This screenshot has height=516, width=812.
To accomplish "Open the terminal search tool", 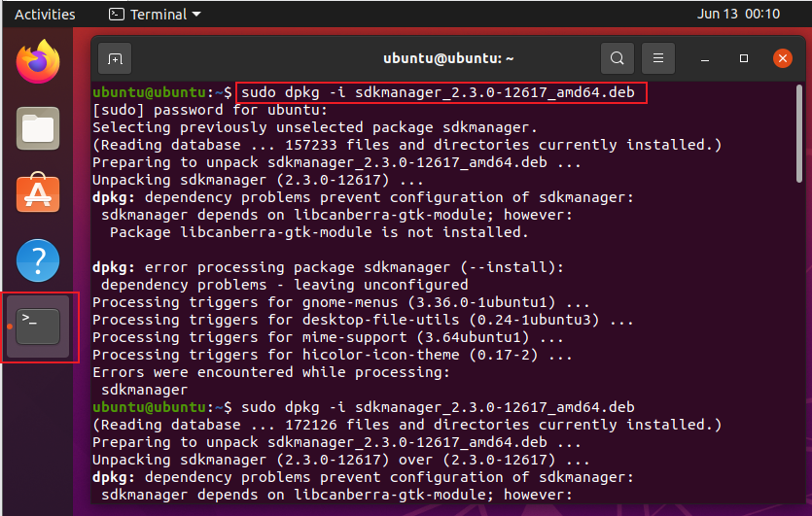I will pos(617,58).
